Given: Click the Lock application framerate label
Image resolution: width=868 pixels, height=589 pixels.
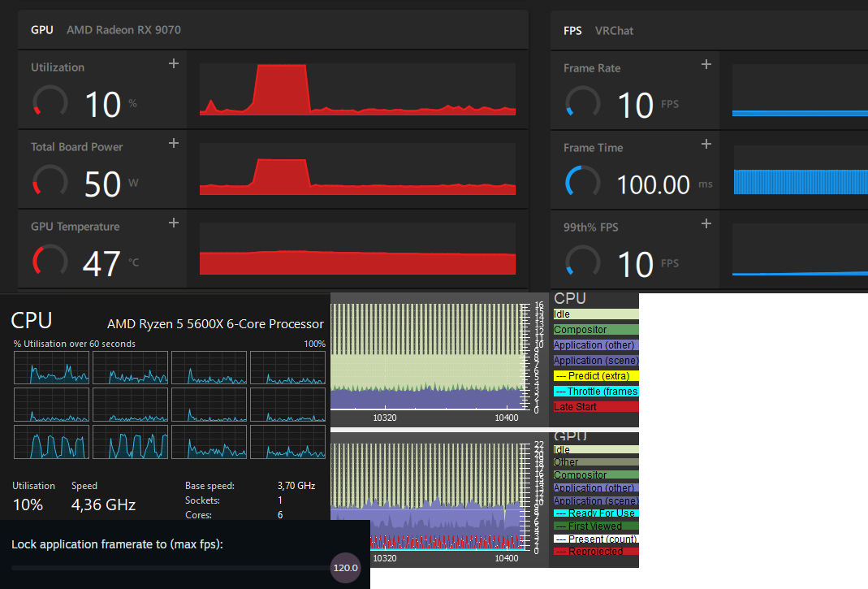Looking at the screenshot, I should (118, 544).
